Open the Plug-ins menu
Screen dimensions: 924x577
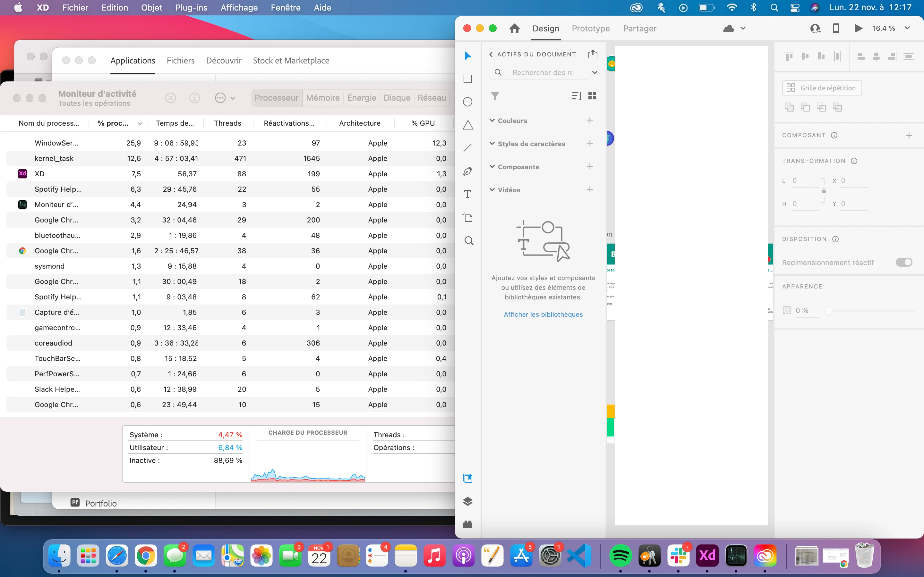(191, 8)
